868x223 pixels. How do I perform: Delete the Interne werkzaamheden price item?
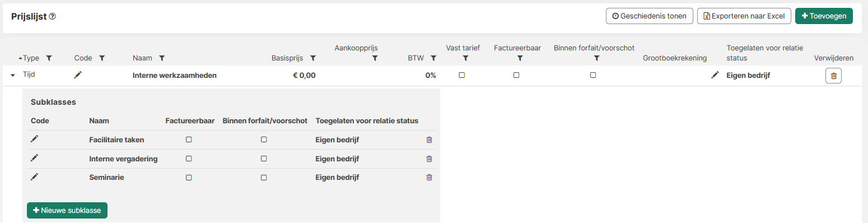tap(833, 76)
